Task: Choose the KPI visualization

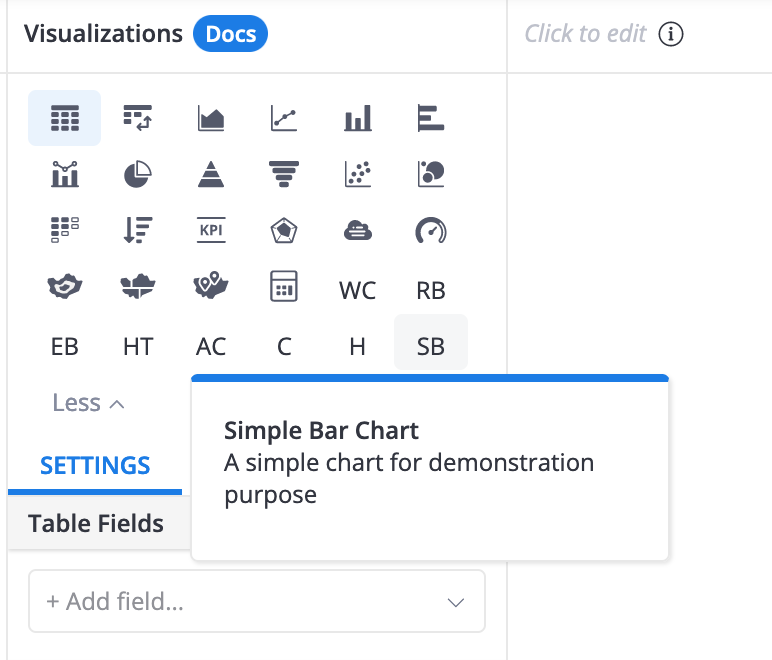Action: pos(211,230)
